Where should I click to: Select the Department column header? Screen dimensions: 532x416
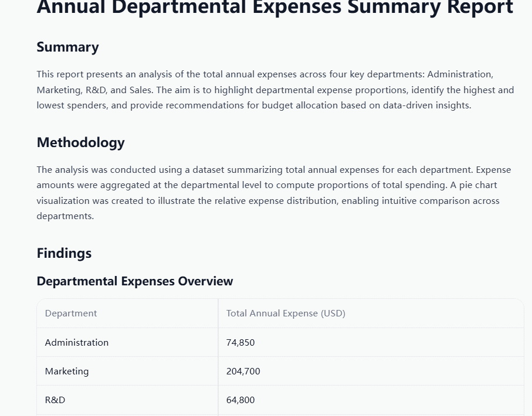point(71,313)
